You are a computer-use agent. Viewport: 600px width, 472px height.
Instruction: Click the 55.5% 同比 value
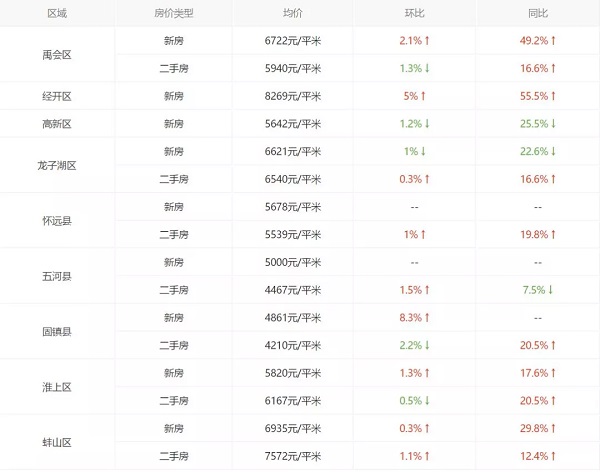click(x=538, y=96)
